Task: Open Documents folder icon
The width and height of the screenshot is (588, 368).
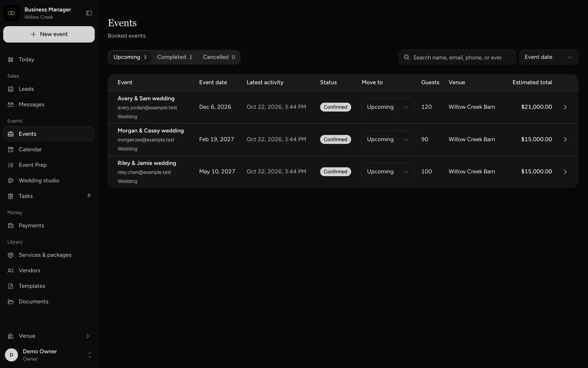Action: [x=11, y=302]
